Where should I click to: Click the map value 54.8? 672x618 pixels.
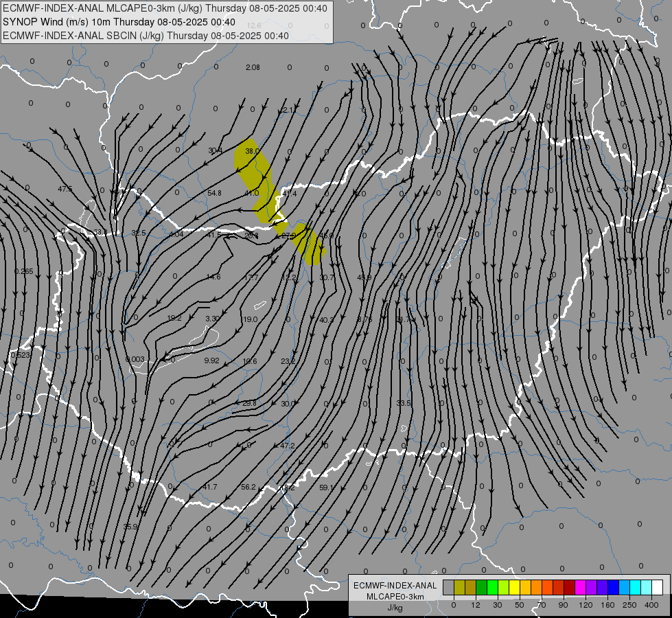click(x=214, y=193)
